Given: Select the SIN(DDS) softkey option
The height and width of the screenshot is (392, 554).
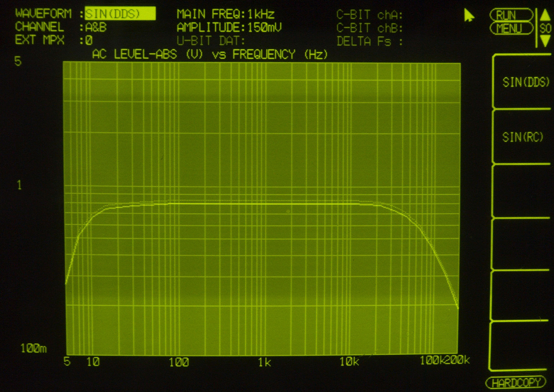Looking at the screenshot, I should pyautogui.click(x=526, y=82).
